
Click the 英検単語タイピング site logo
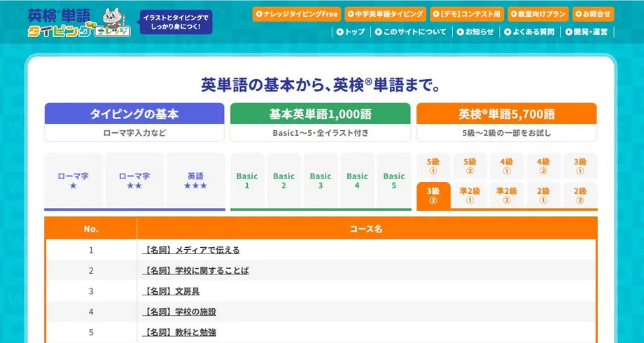coord(79,22)
